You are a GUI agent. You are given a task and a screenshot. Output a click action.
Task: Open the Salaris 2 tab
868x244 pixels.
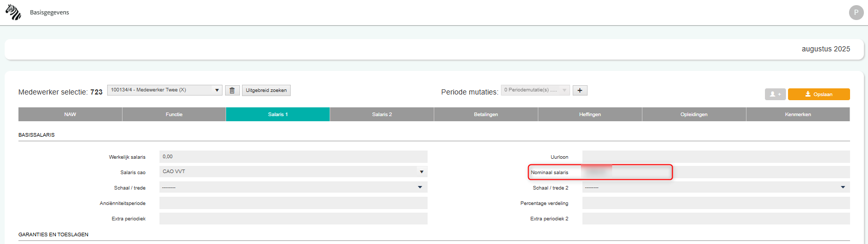382,115
